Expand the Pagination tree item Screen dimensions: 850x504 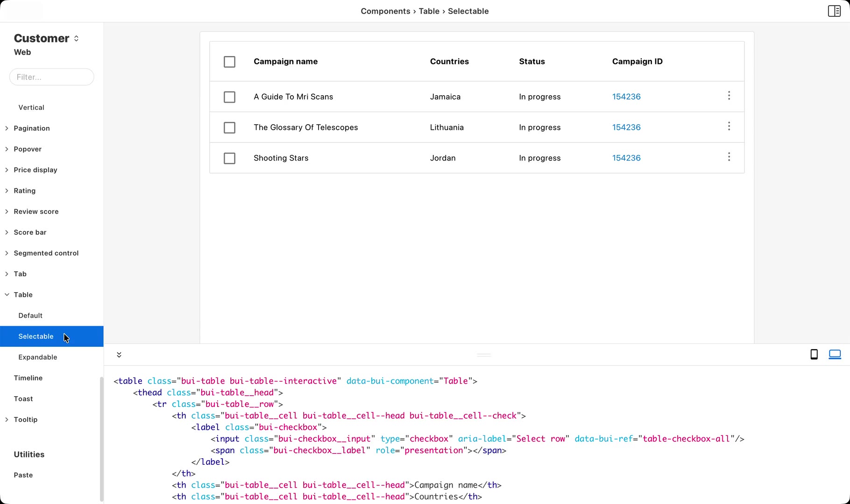pyautogui.click(x=7, y=128)
